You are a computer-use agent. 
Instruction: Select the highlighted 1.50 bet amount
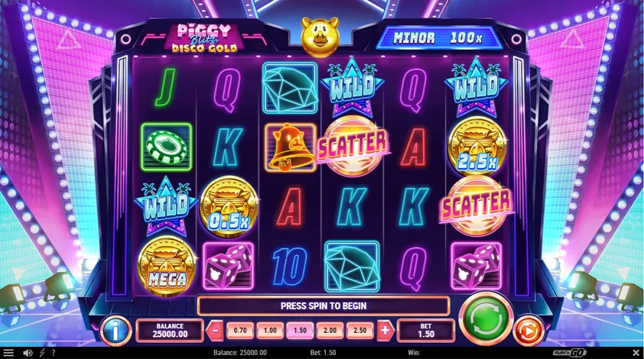(300, 330)
